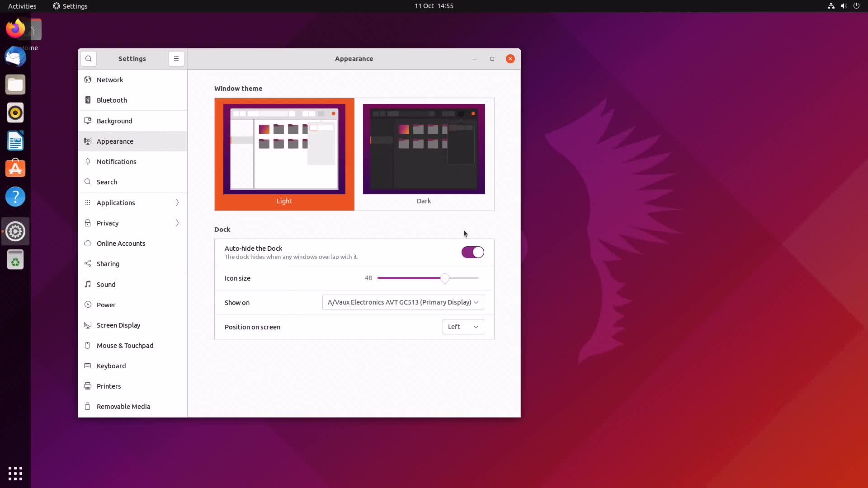Screen dimensions: 868x488
Task: Launch Firefox from the dock
Action: (x=15, y=28)
